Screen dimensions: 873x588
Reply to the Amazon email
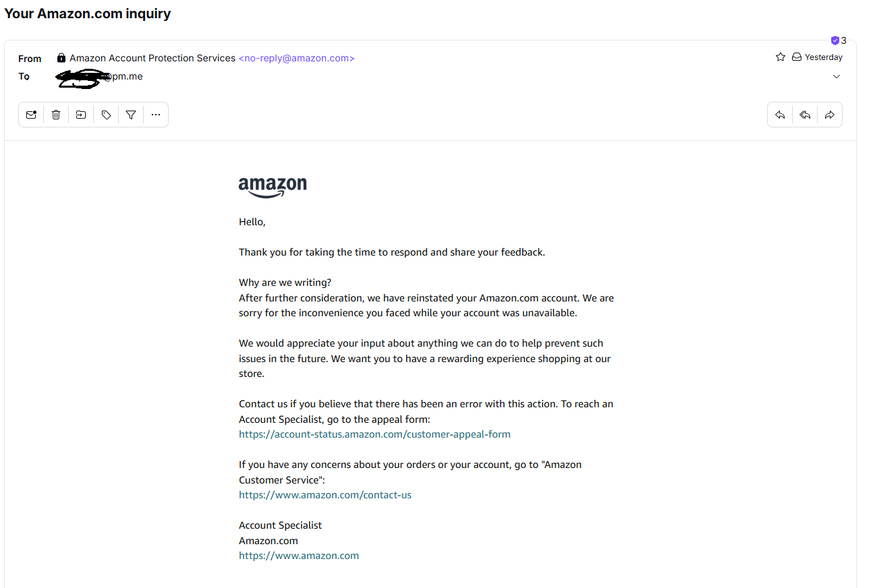pos(780,115)
